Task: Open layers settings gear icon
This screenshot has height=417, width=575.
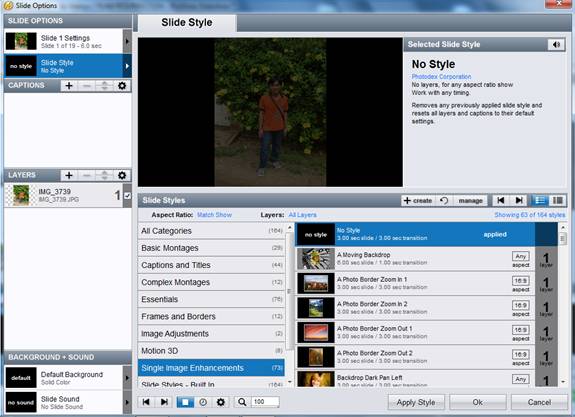Action: click(122, 175)
